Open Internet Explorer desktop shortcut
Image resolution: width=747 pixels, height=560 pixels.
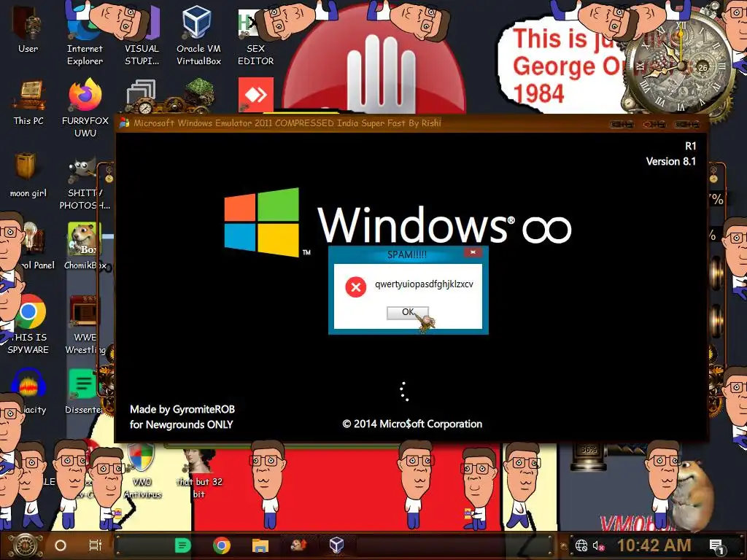(85, 36)
